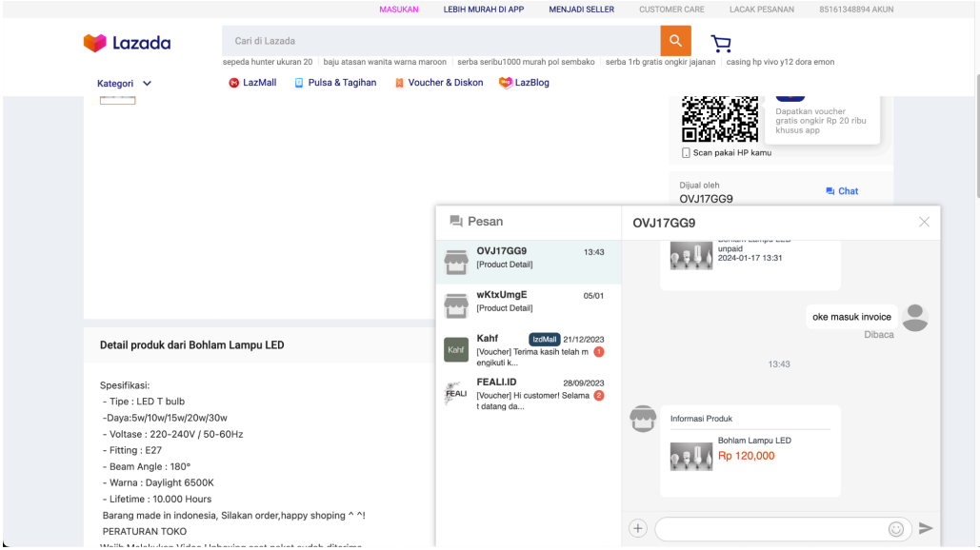Open LACAK PESANAN link

tap(762, 10)
